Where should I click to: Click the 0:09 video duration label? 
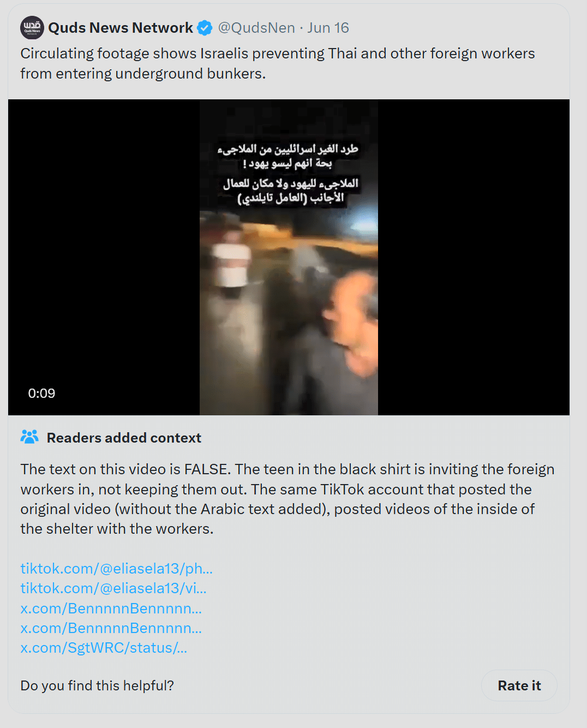pos(41,393)
